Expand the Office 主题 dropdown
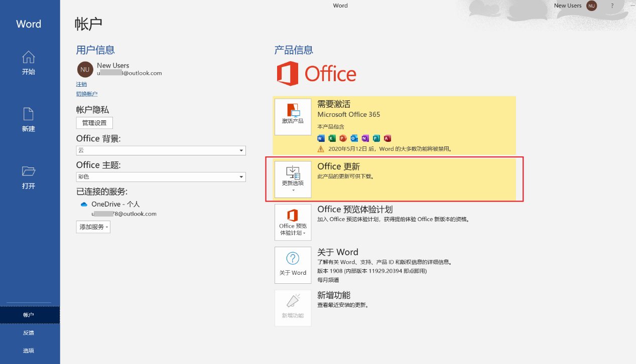 pyautogui.click(x=241, y=177)
